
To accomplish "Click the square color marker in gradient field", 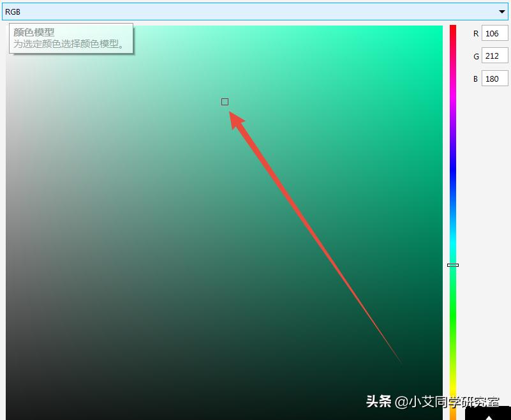I will point(225,102).
